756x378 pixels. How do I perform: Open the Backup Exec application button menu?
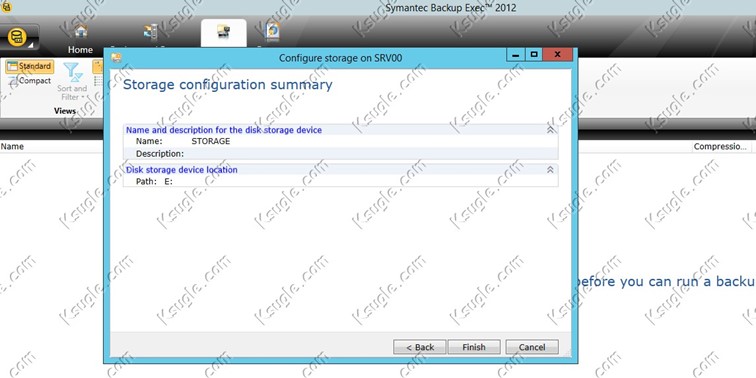click(19, 38)
